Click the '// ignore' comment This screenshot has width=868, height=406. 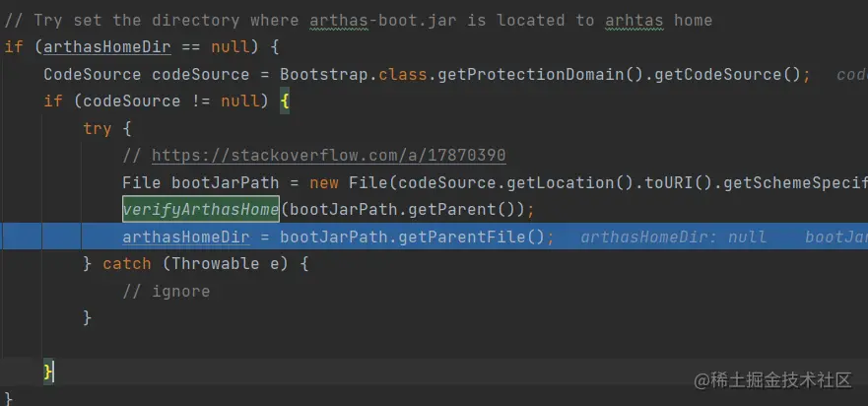[x=167, y=291]
